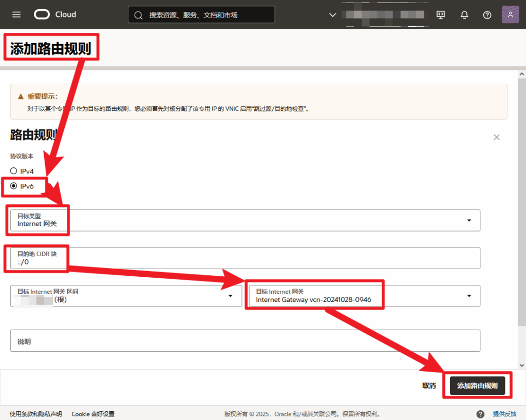Image resolution: width=526 pixels, height=420 pixels.
Task: Open the user profile avatar
Action: point(510,14)
